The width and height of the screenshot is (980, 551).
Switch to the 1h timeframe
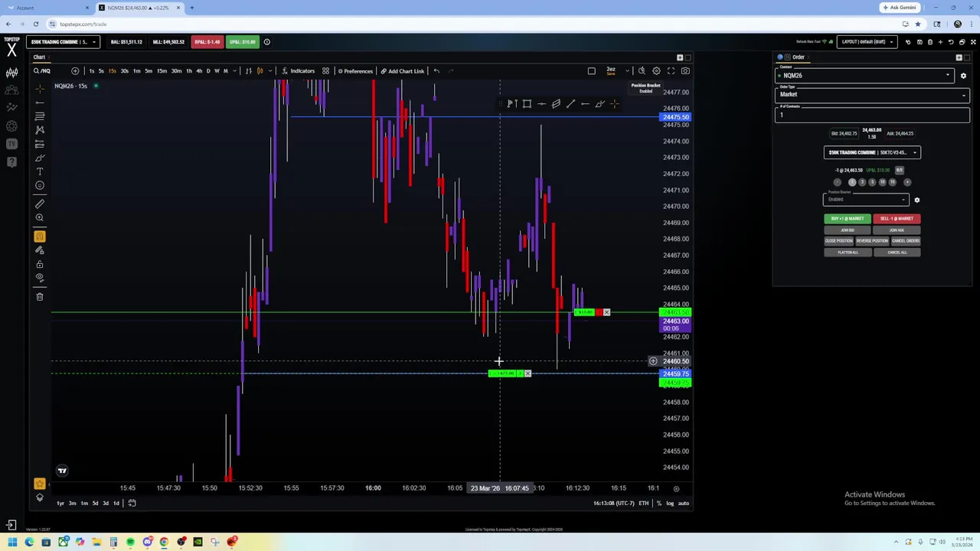[189, 71]
